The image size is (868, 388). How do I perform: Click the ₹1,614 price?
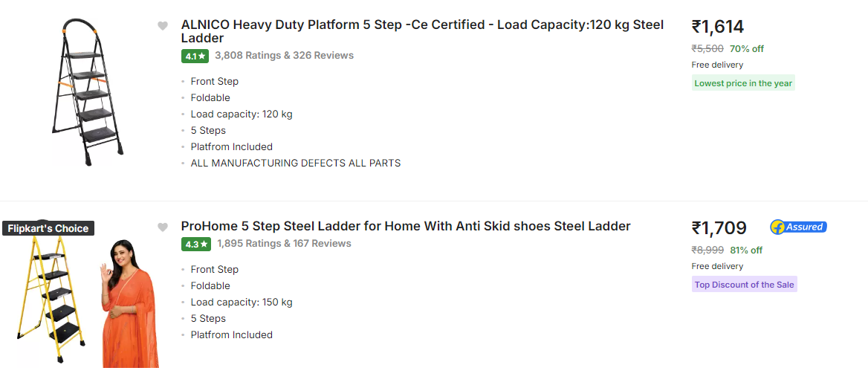718,27
